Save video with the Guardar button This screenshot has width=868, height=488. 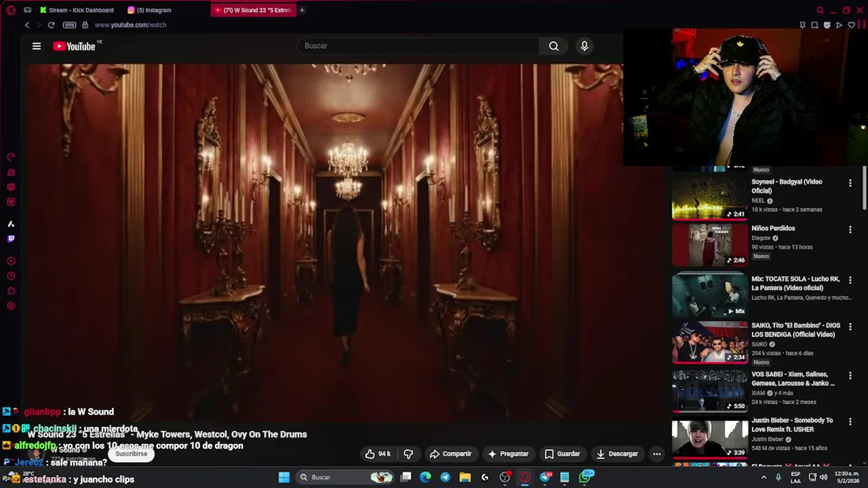(562, 454)
